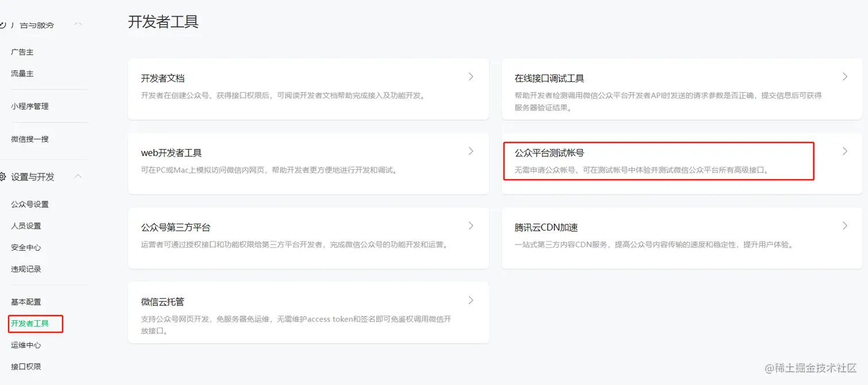This screenshot has width=868, height=385.
Task: Select 人员设置 menu item
Action: (x=26, y=226)
